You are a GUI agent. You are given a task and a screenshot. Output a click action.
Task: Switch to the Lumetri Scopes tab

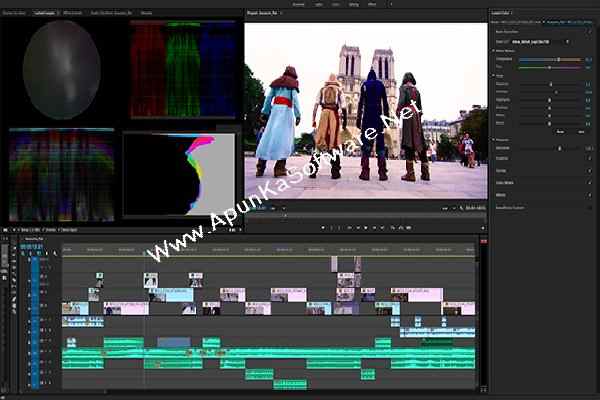coord(45,13)
